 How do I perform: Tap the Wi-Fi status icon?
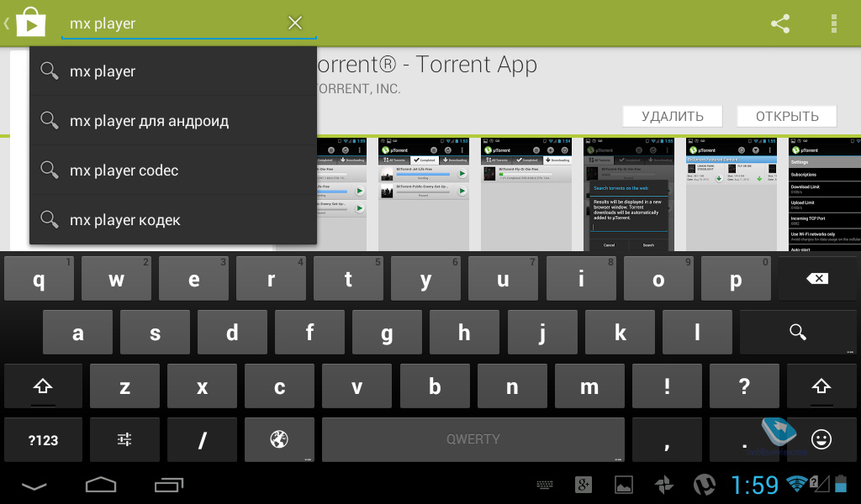[x=797, y=484]
